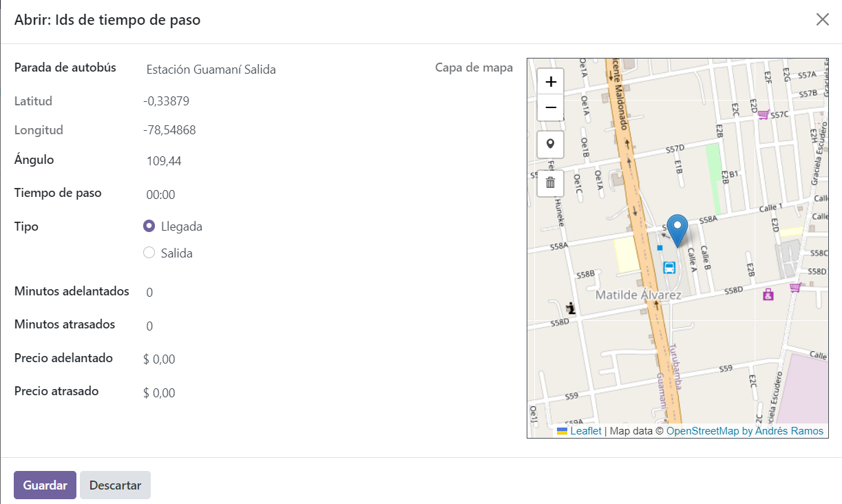Click the trash delete layers map tool

click(x=550, y=182)
